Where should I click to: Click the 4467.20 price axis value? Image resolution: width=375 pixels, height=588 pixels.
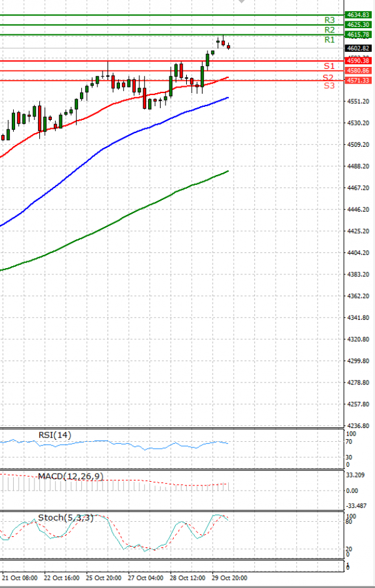coord(358,187)
